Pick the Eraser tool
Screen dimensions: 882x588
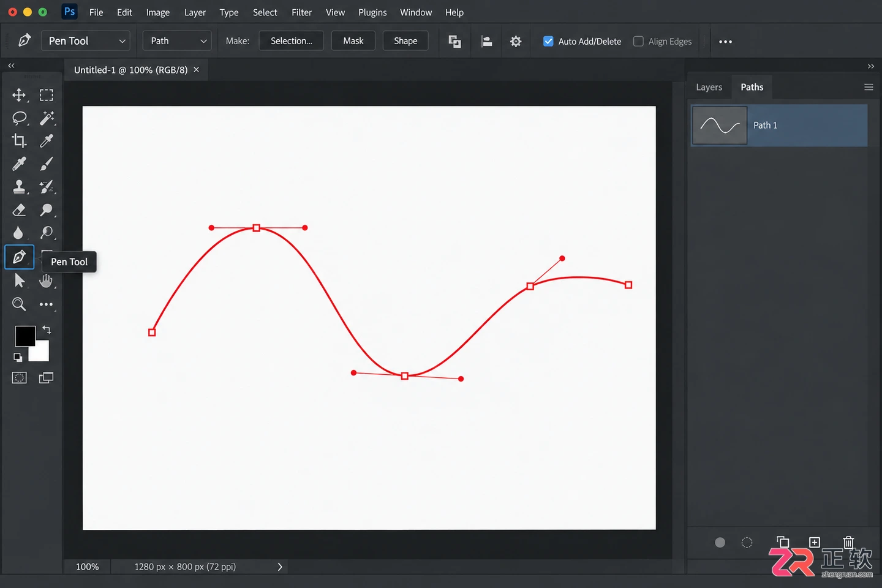[x=19, y=210]
